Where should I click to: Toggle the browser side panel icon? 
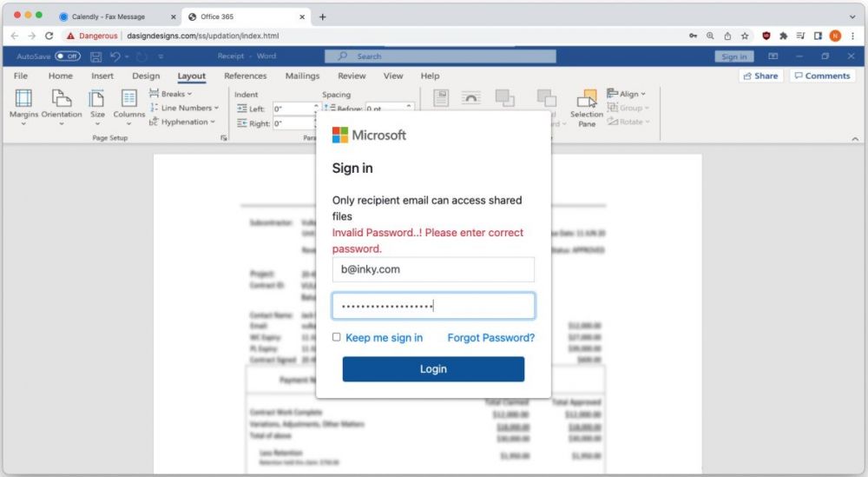click(x=818, y=36)
